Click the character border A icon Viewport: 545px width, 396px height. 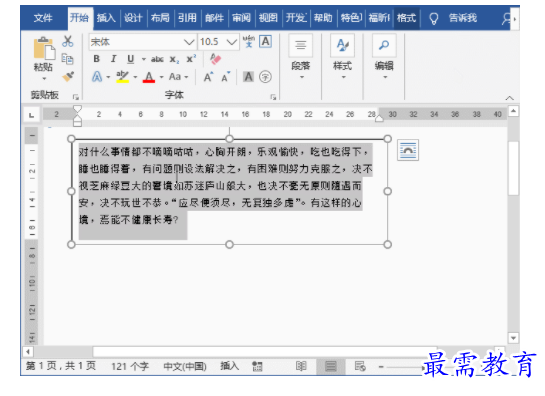coord(266,41)
